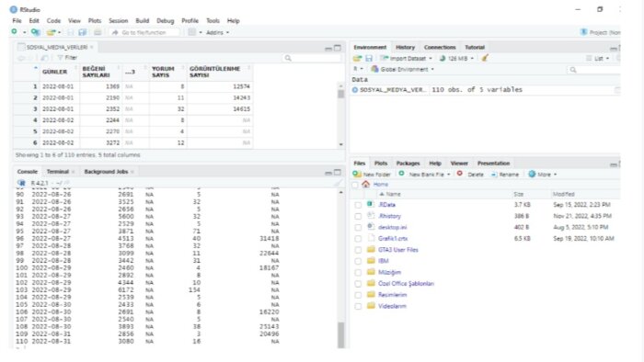Viewport: 644px width, 362px height.
Task: Click the Console vertical scrollbar thumb
Action: (341, 335)
